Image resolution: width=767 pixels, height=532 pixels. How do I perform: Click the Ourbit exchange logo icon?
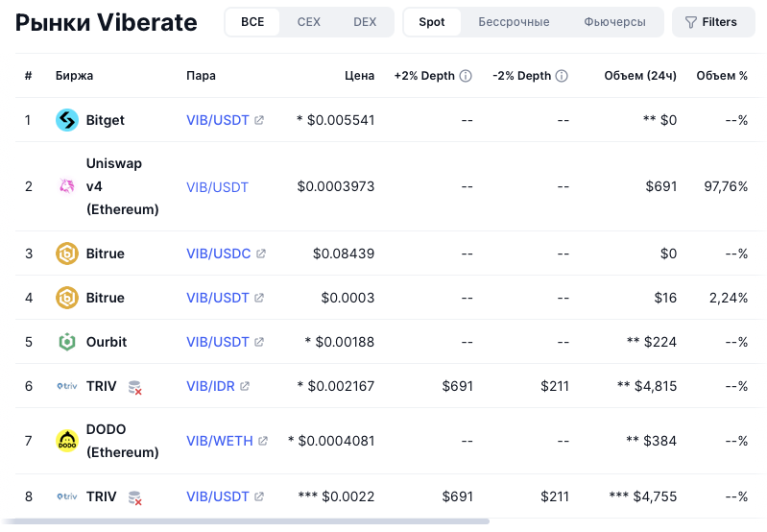67,342
